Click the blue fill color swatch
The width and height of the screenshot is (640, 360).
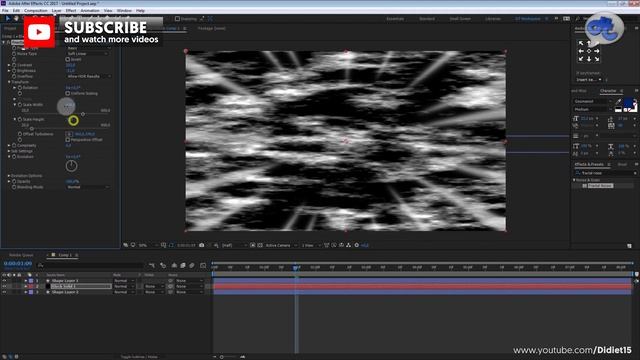(629, 102)
